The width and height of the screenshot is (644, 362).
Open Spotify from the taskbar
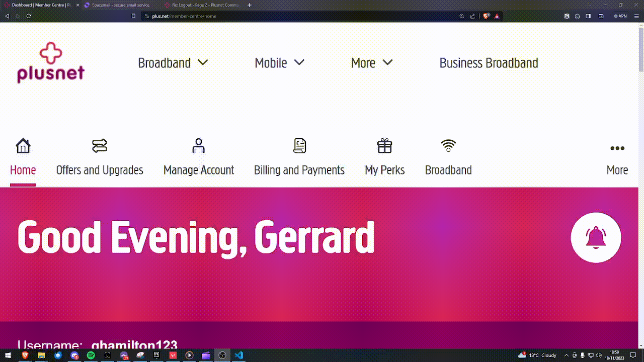click(x=91, y=355)
